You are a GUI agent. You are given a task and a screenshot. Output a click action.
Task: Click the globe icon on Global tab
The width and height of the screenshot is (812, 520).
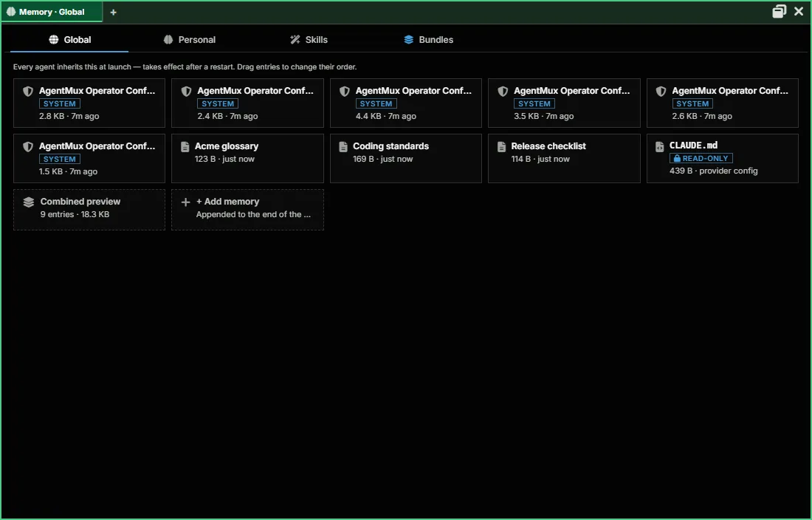pyautogui.click(x=54, y=40)
